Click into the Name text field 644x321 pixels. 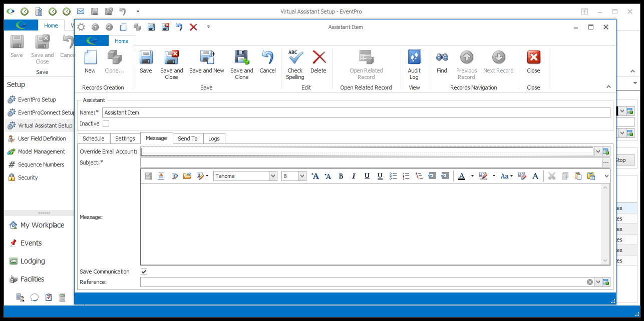point(356,112)
